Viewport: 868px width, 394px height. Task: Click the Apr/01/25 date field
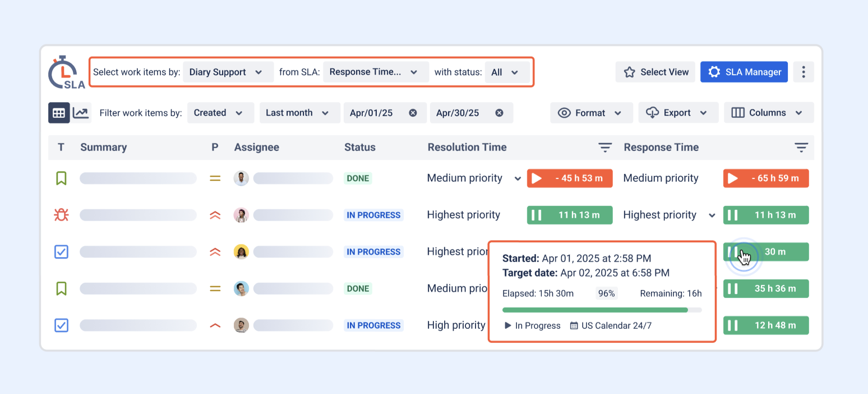[x=385, y=113]
